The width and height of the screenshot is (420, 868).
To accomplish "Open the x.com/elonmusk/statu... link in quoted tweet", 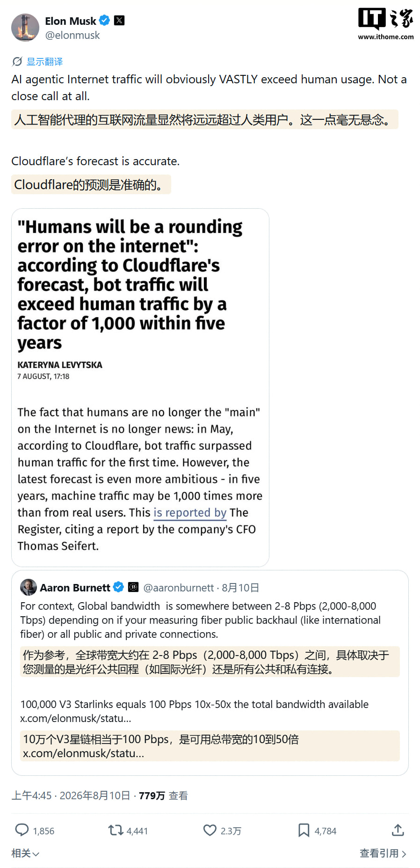I will click(x=76, y=718).
